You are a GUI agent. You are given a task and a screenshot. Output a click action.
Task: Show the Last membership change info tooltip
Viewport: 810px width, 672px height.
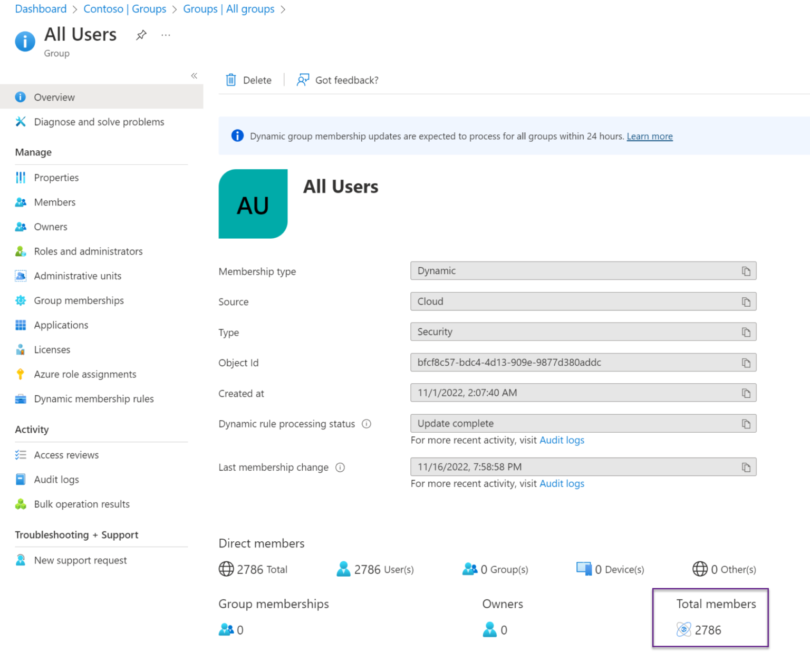tap(341, 467)
